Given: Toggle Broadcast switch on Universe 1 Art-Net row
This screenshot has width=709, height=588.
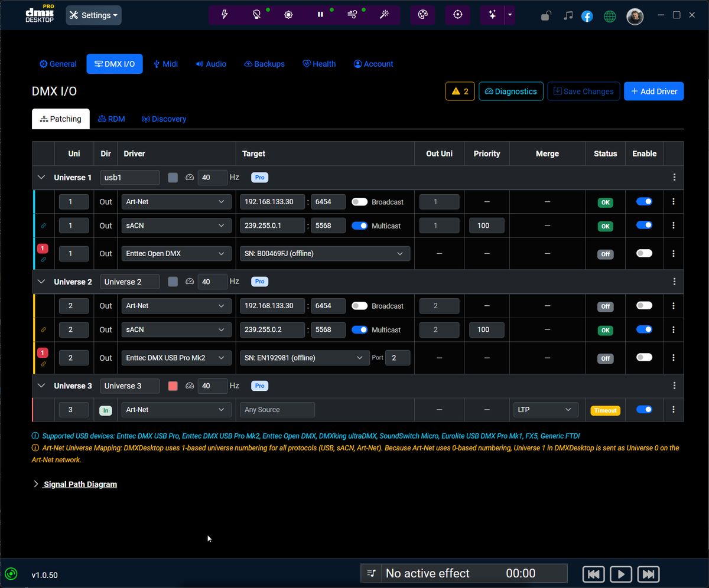Looking at the screenshot, I should [x=359, y=202].
